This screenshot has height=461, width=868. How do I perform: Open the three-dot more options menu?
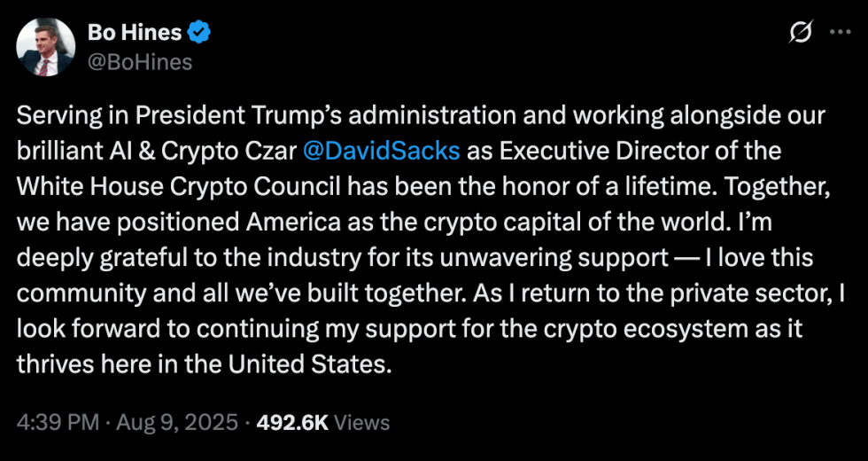pyautogui.click(x=841, y=32)
